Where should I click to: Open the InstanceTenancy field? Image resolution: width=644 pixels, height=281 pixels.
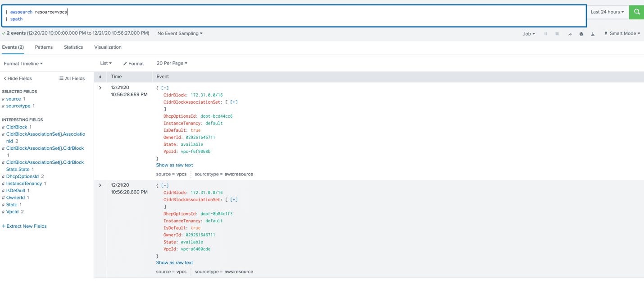tap(24, 184)
